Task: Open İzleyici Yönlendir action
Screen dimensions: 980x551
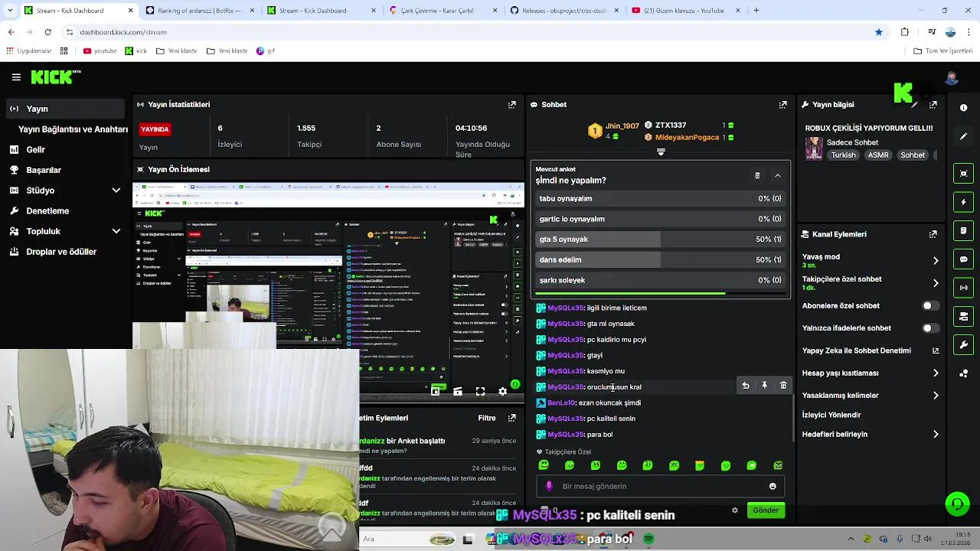Action: tap(831, 415)
